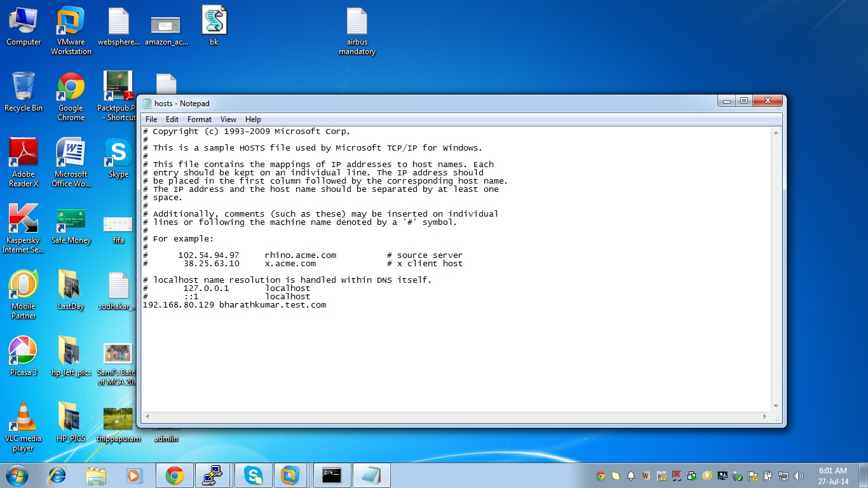Click the bell notification tray icon
This screenshot has width=868, height=488.
[x=631, y=476]
